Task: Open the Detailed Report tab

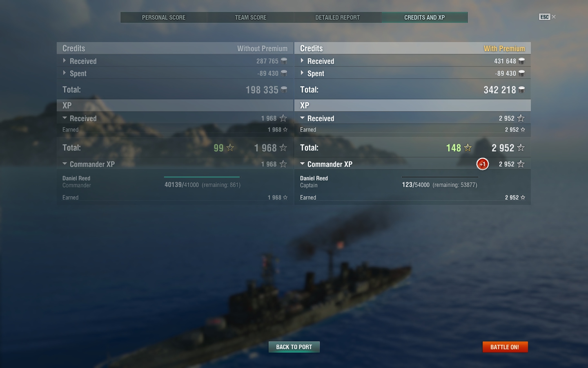Action: (x=338, y=17)
